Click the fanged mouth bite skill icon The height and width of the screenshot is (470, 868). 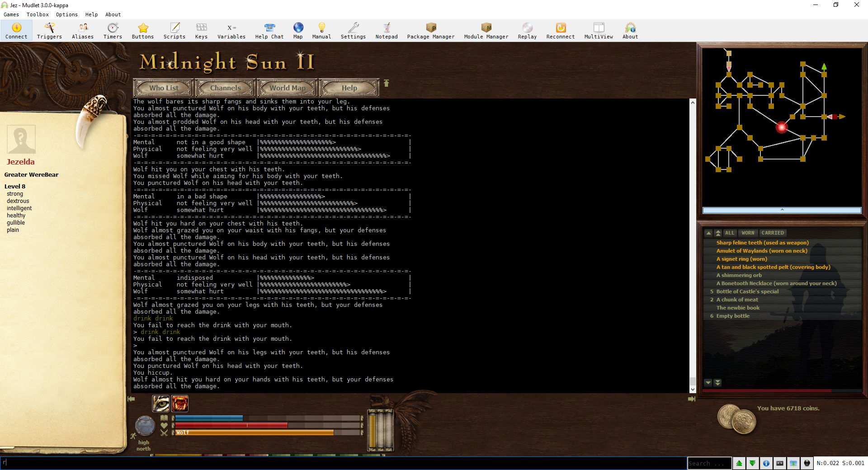point(180,404)
